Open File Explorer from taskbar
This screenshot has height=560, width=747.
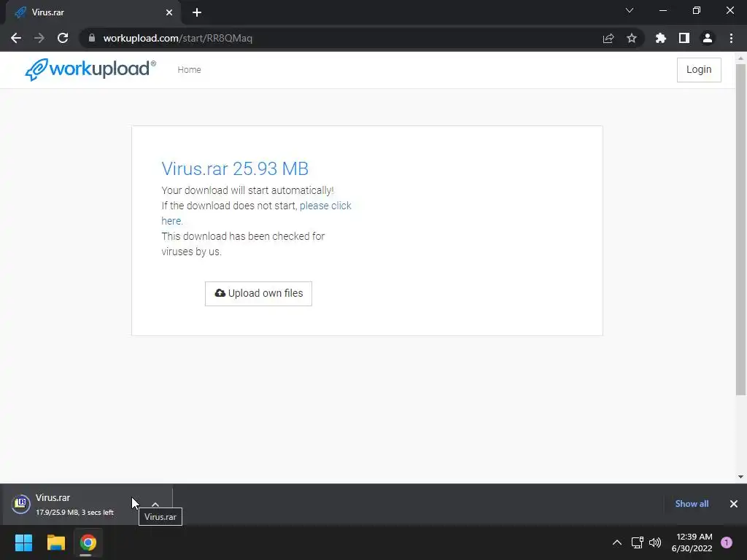[55, 542]
